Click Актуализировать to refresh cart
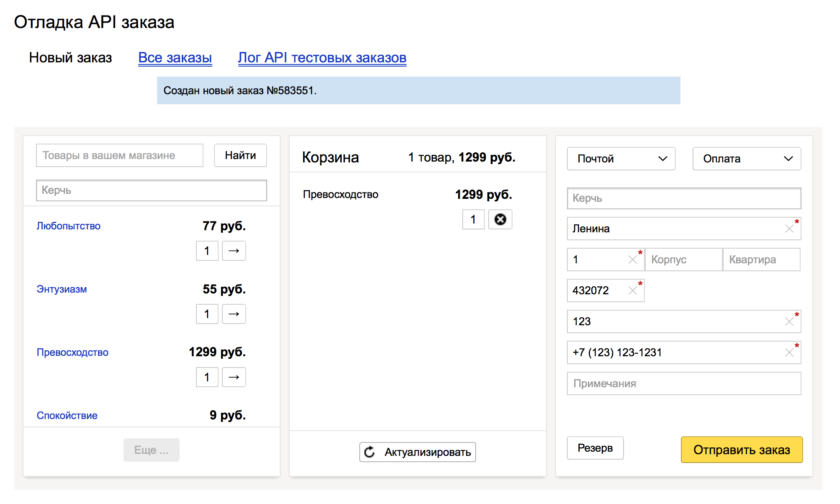This screenshot has width=840, height=504. tap(417, 452)
